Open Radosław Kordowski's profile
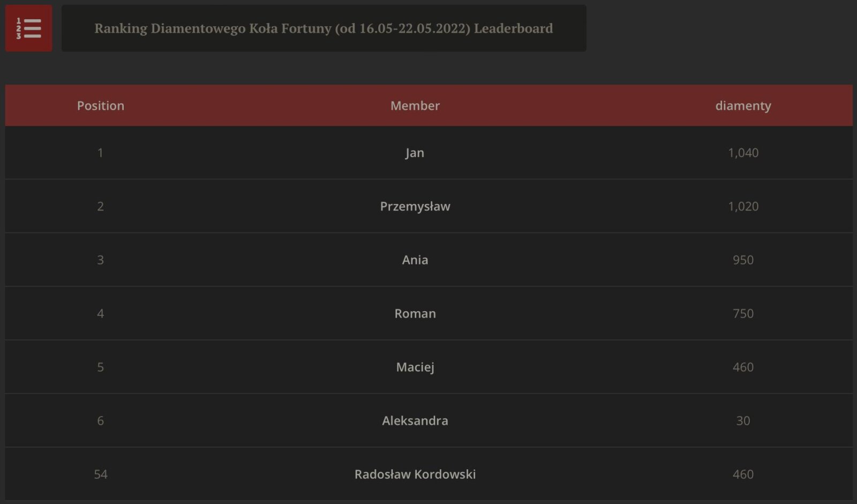 415,474
